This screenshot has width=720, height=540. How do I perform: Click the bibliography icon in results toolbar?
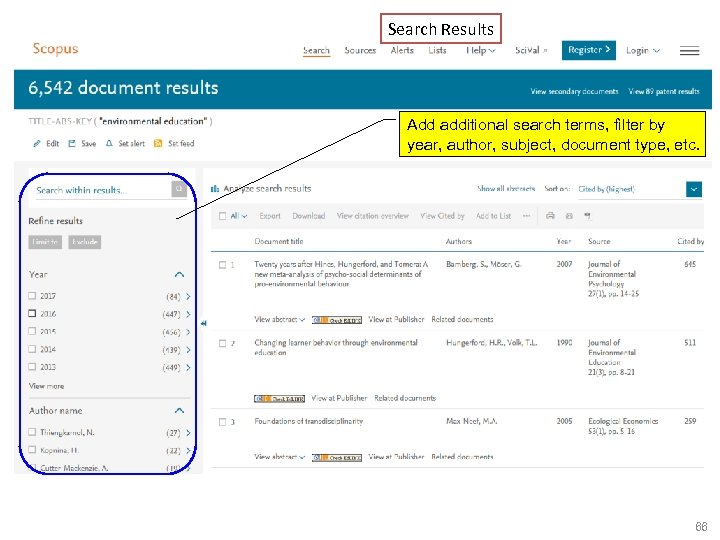pyautogui.click(x=587, y=216)
